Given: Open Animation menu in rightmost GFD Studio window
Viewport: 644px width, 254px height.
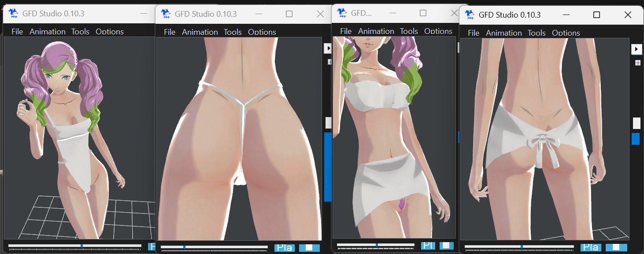Looking at the screenshot, I should pos(504,33).
